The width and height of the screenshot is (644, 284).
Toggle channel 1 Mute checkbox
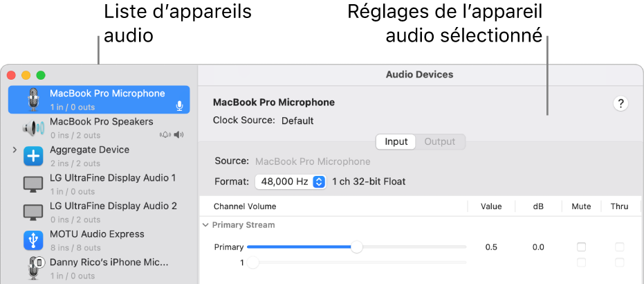click(x=581, y=263)
